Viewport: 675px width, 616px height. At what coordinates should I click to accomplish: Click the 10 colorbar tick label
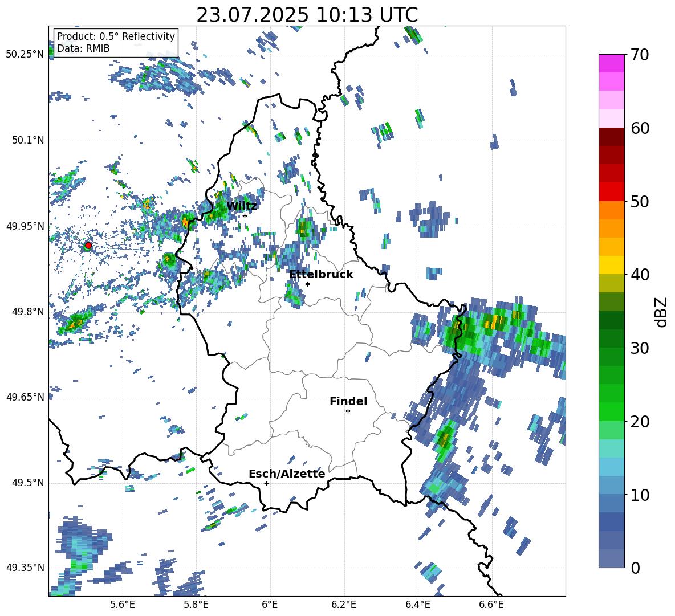tap(640, 495)
